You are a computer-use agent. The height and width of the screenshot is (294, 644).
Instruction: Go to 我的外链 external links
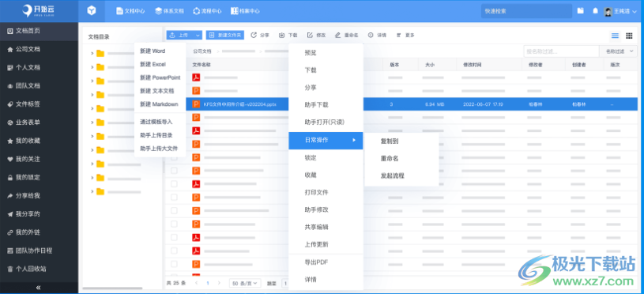pos(39,232)
